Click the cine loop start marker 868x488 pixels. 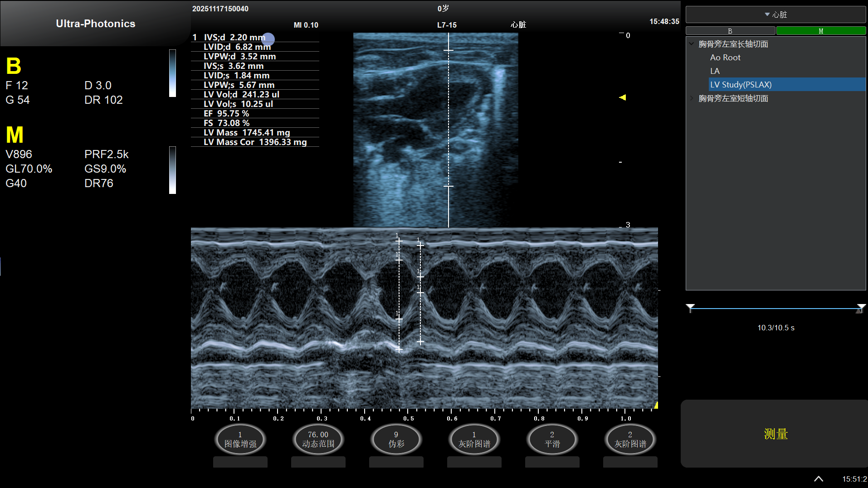[x=690, y=308]
